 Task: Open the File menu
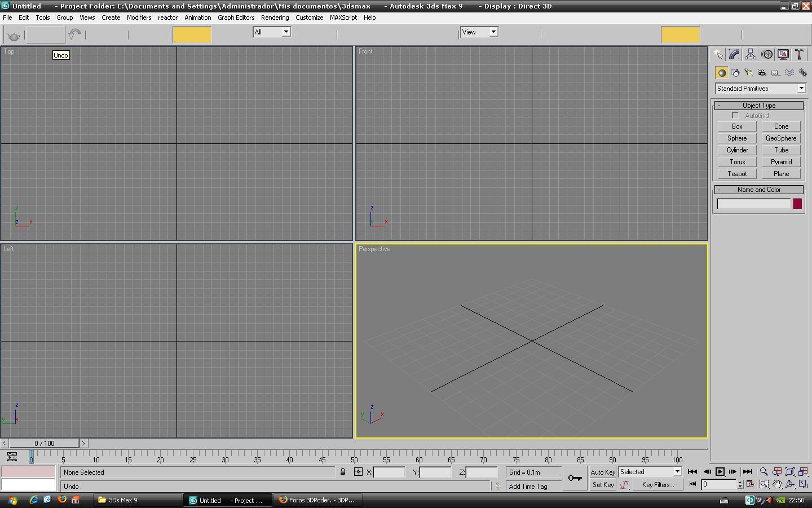(x=8, y=17)
